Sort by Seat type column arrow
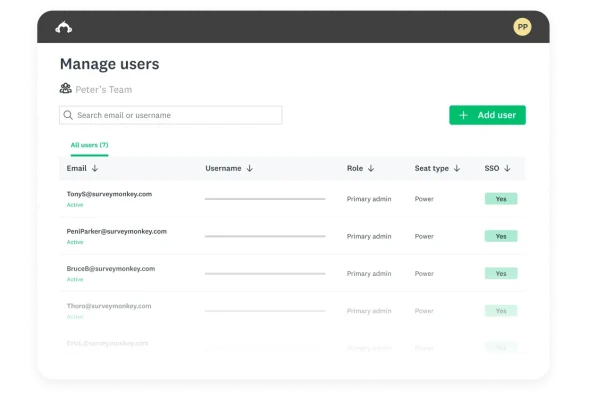Viewport: 604px width, 400px height. tap(457, 168)
